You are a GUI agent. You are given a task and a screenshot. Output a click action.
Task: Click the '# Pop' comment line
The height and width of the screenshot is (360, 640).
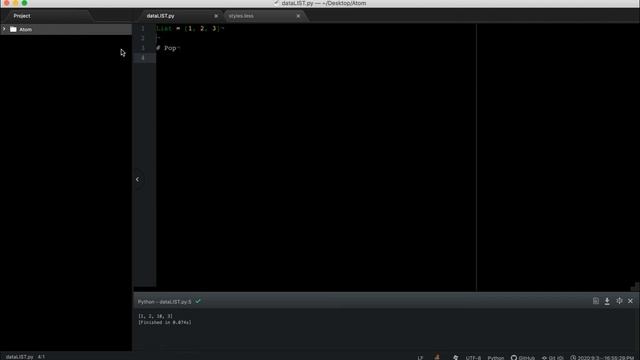click(x=166, y=48)
